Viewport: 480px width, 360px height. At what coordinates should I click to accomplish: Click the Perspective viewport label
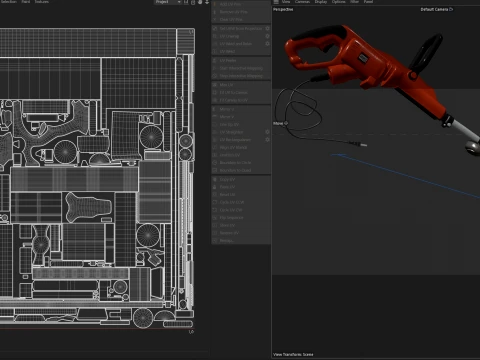(283, 9)
